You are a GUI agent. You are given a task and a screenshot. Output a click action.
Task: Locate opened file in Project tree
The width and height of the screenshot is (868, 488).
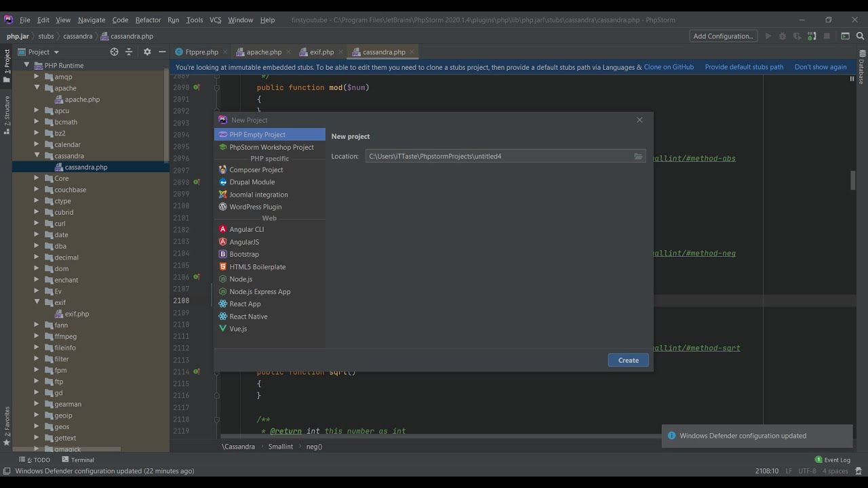pos(114,52)
